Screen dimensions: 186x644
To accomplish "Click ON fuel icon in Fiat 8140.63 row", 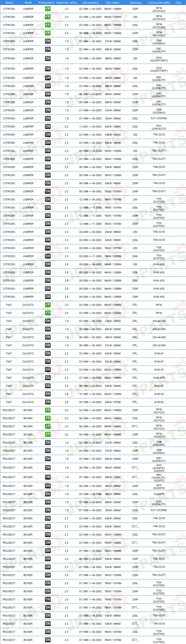I will (x=48, y=402).
